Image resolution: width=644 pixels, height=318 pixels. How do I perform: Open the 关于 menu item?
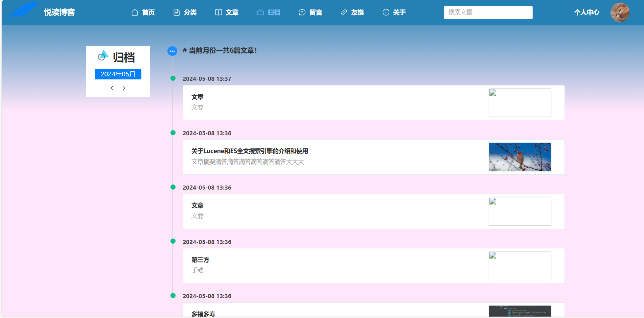coord(399,13)
